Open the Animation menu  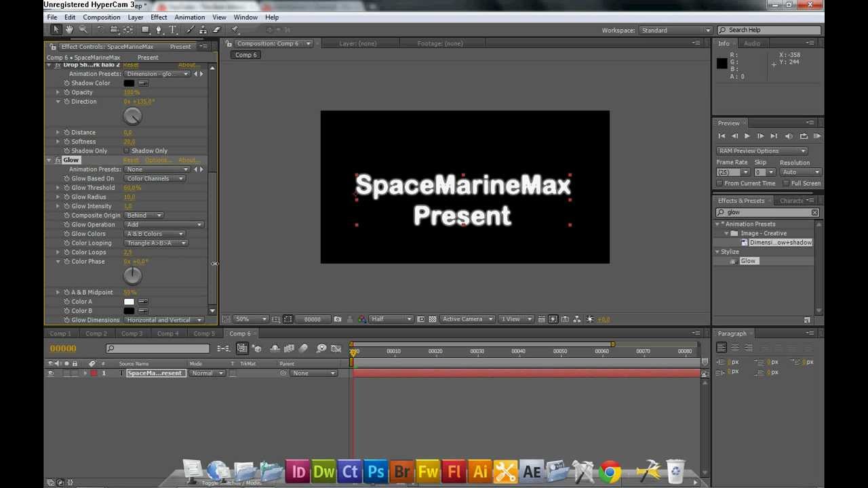click(x=189, y=17)
